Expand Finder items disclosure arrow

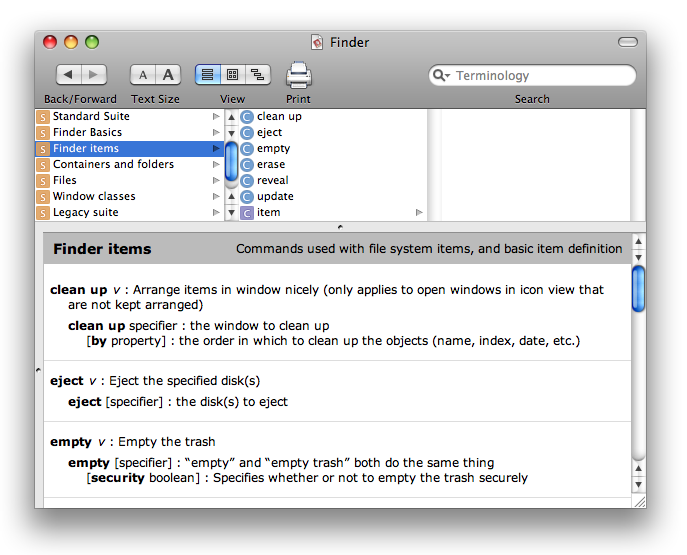click(216, 148)
